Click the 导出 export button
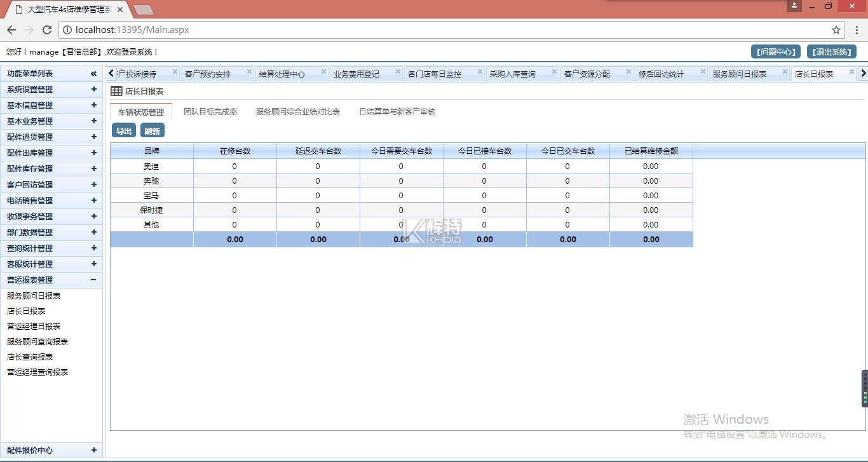Image resolution: width=868 pixels, height=462 pixels. (x=124, y=131)
